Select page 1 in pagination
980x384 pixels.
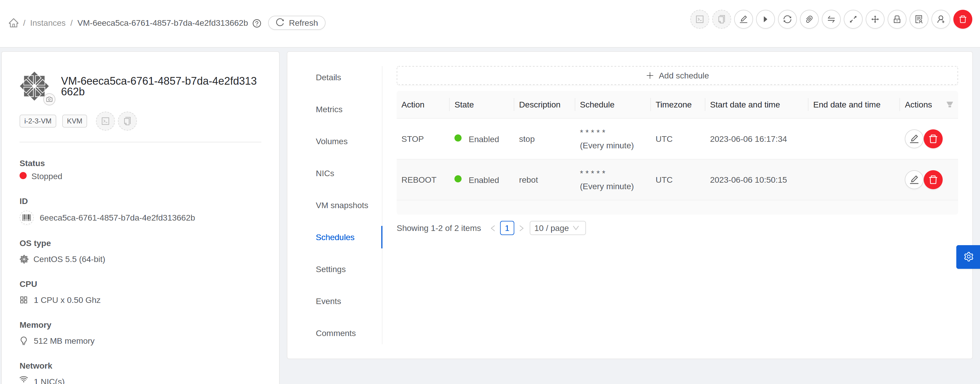tap(507, 228)
